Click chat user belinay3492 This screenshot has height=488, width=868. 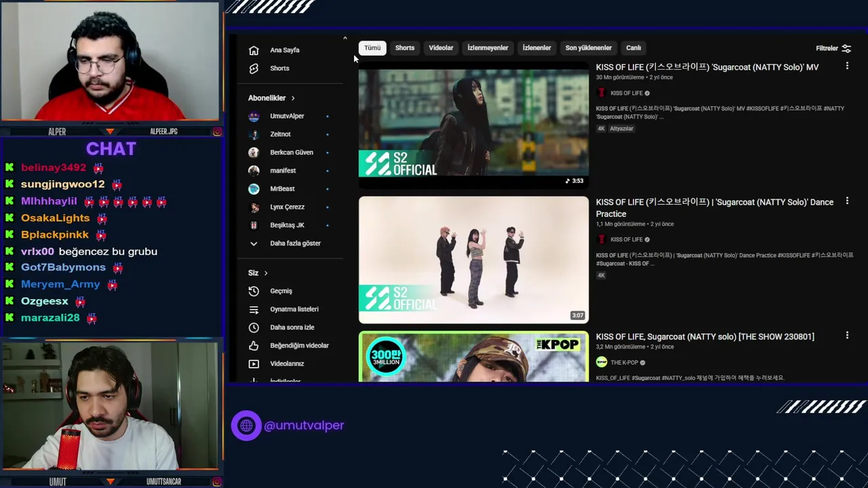coord(54,167)
